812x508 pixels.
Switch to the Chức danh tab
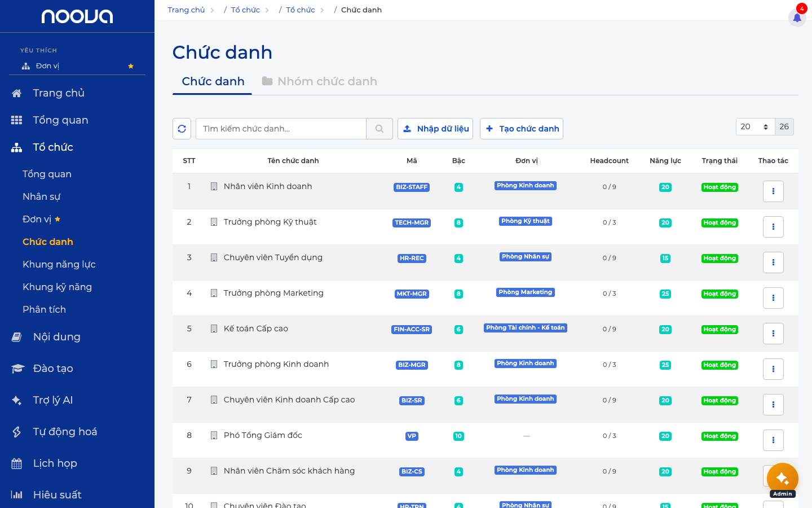point(213,81)
